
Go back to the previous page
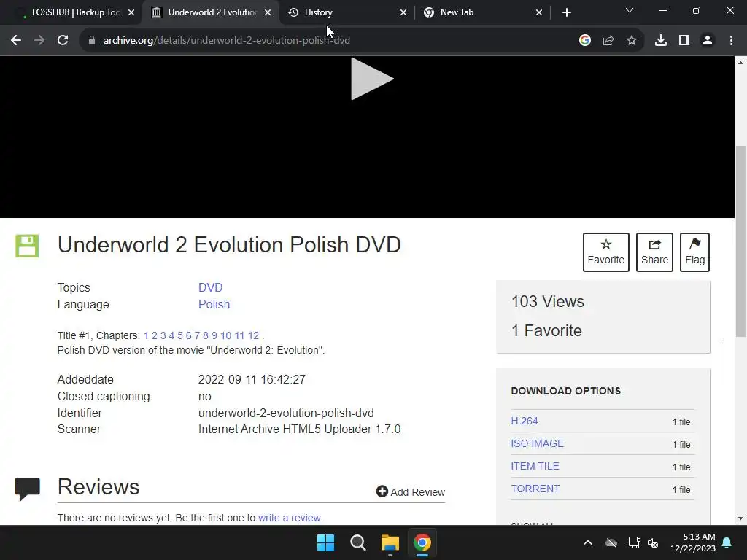[x=16, y=41]
